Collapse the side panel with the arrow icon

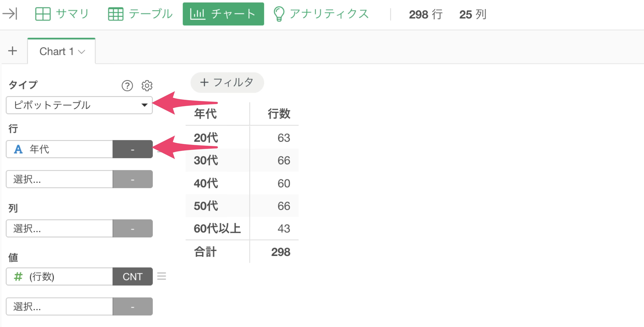10,14
